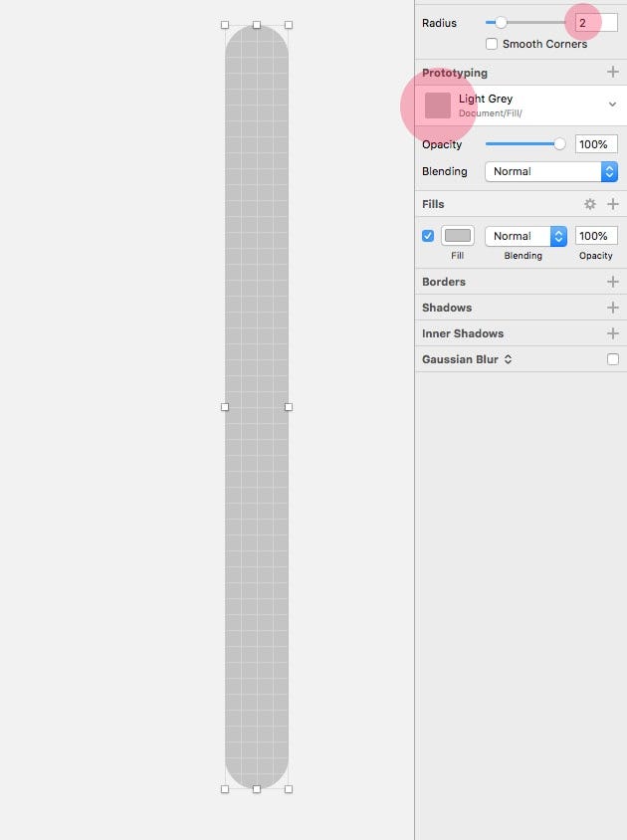The image size is (627, 840).
Task: Click the Radius slider knob
Action: click(x=501, y=23)
